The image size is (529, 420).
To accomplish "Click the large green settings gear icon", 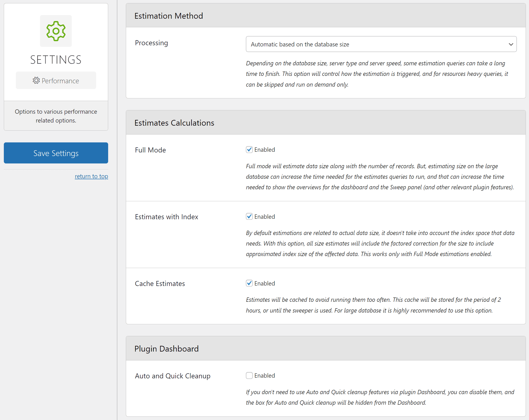I will [x=56, y=31].
